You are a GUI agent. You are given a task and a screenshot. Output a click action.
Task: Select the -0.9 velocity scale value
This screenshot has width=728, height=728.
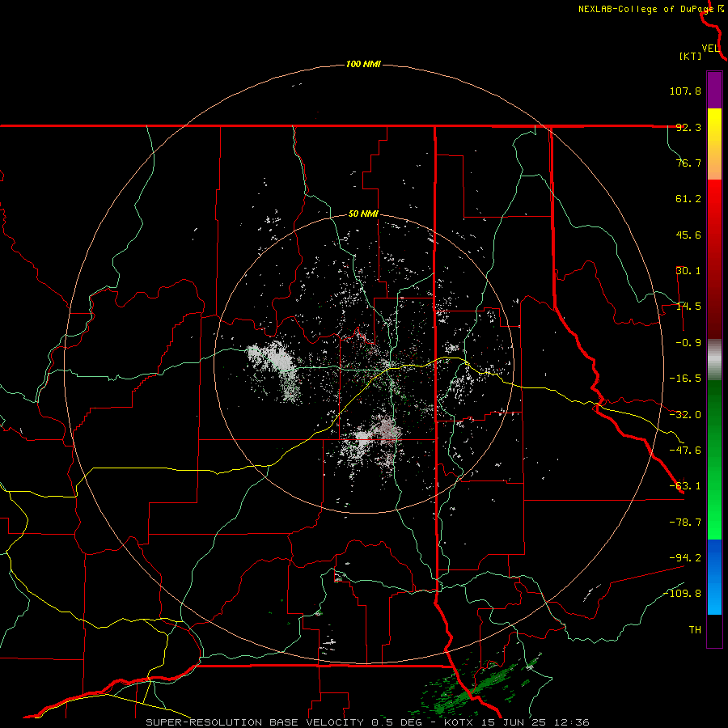tap(688, 343)
